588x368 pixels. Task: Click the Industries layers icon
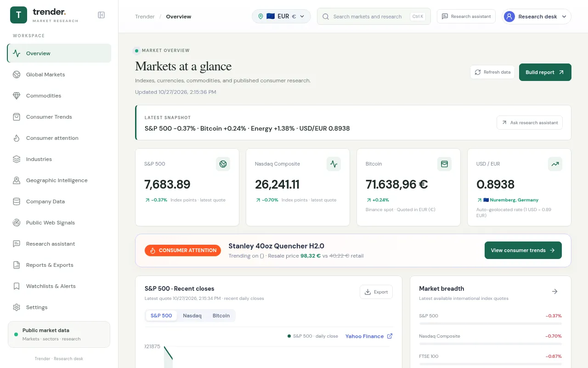point(17,159)
